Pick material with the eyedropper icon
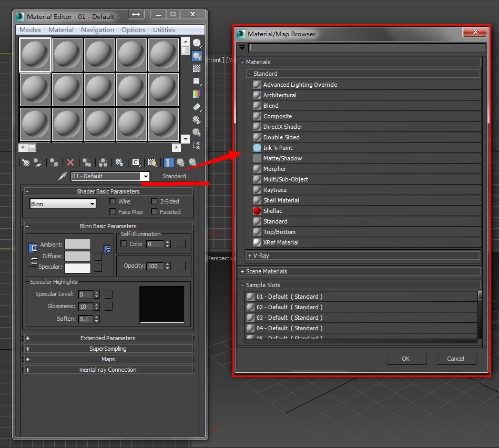Viewport: 499px width, 448px height. point(62,176)
